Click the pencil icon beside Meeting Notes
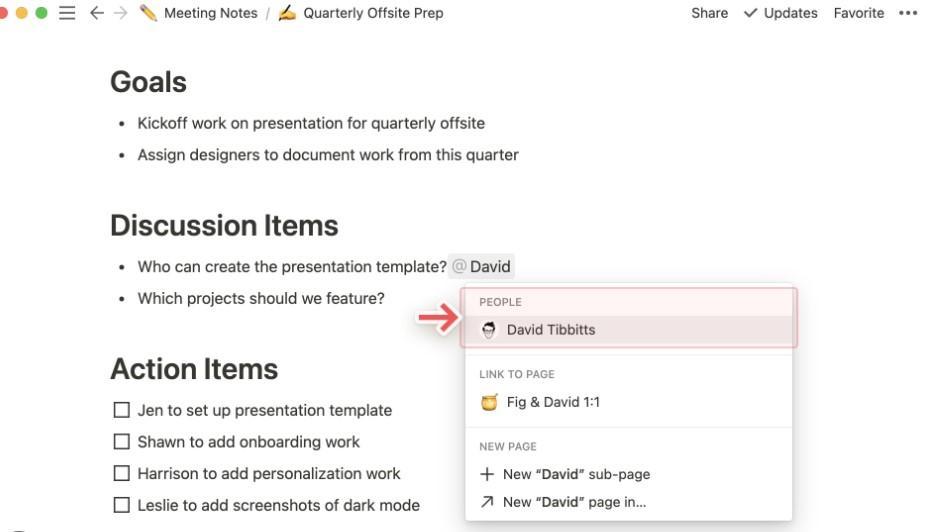The image size is (927, 532). 148,13
